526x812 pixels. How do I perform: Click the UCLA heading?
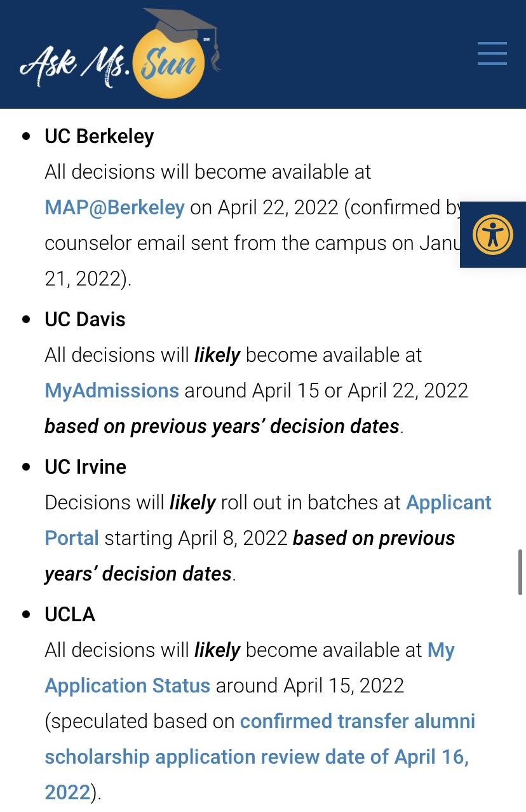[x=70, y=614]
